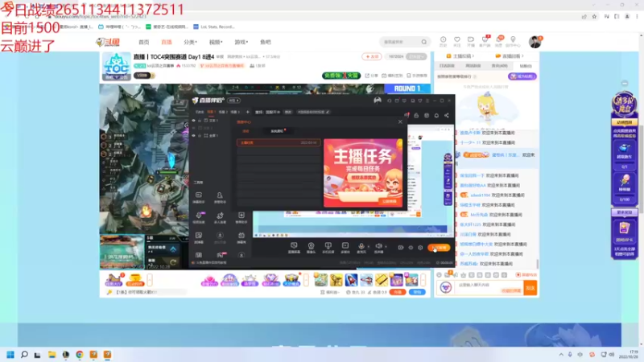Switch to 场景 2 tab in streaming app
The height and width of the screenshot is (362, 644).
click(222, 112)
